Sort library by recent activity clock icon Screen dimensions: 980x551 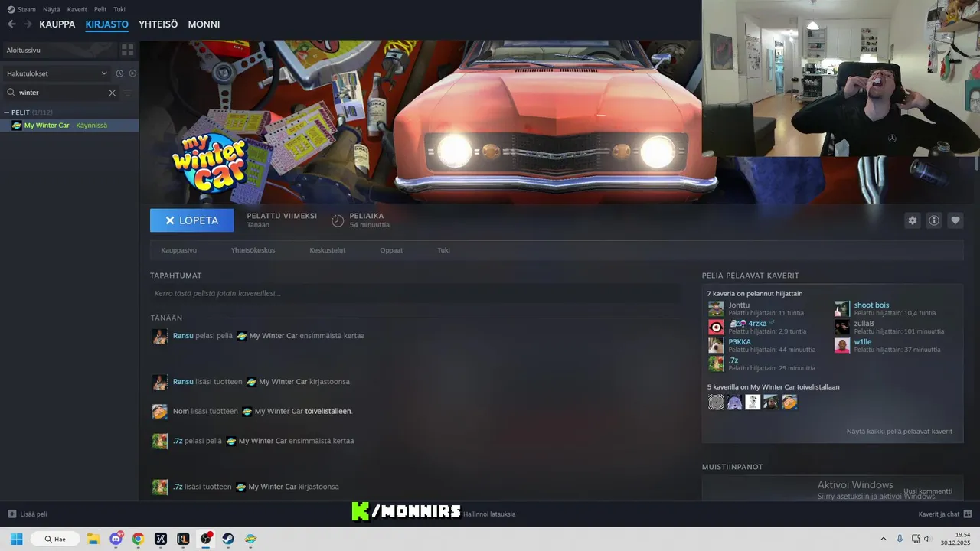pyautogui.click(x=119, y=73)
